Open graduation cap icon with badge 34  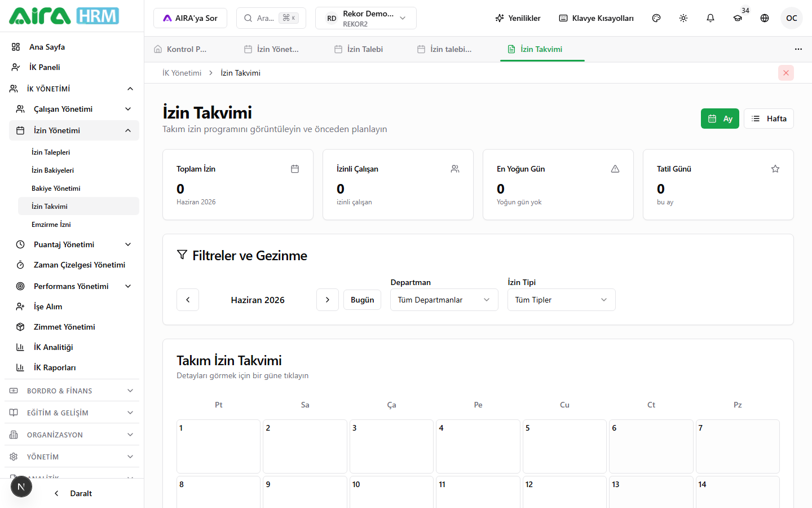point(738,18)
